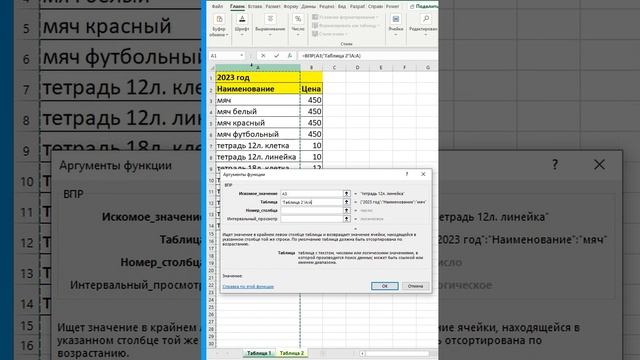Click the Искомое_значение input field
Screen dimensions: 640x360
click(x=312, y=193)
